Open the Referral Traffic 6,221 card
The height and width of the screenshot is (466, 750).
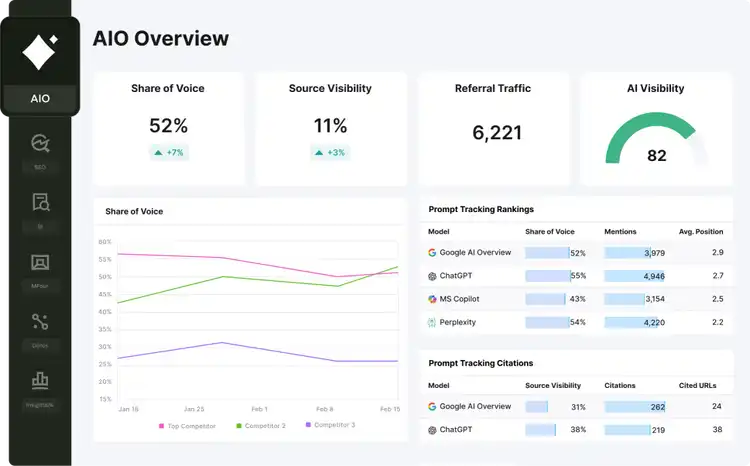click(x=493, y=129)
